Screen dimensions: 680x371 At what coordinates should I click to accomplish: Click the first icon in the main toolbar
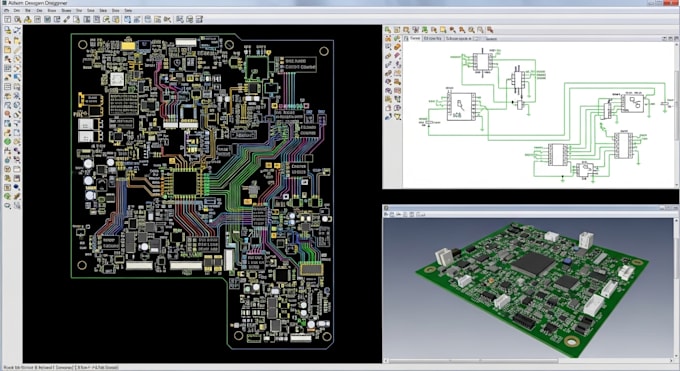(x=8, y=19)
